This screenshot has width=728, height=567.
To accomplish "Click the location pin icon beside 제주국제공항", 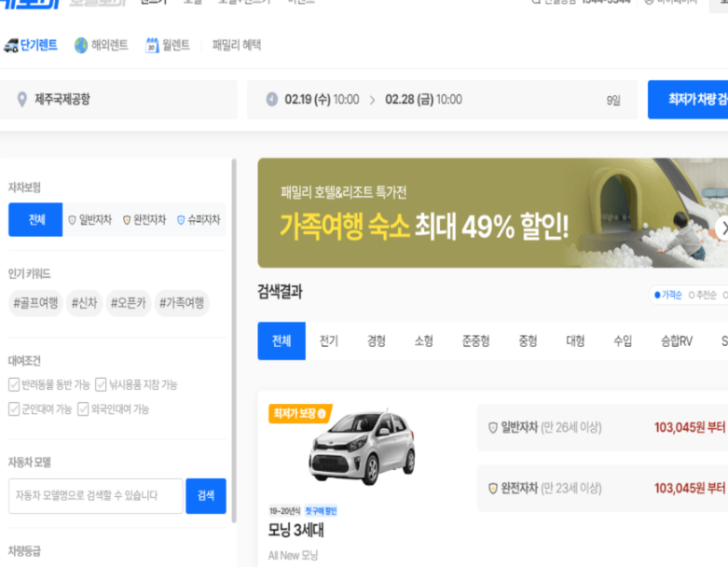I will 21,100.
